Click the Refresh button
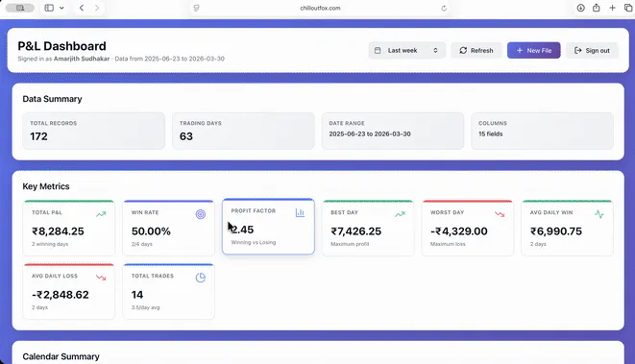 tap(476, 50)
